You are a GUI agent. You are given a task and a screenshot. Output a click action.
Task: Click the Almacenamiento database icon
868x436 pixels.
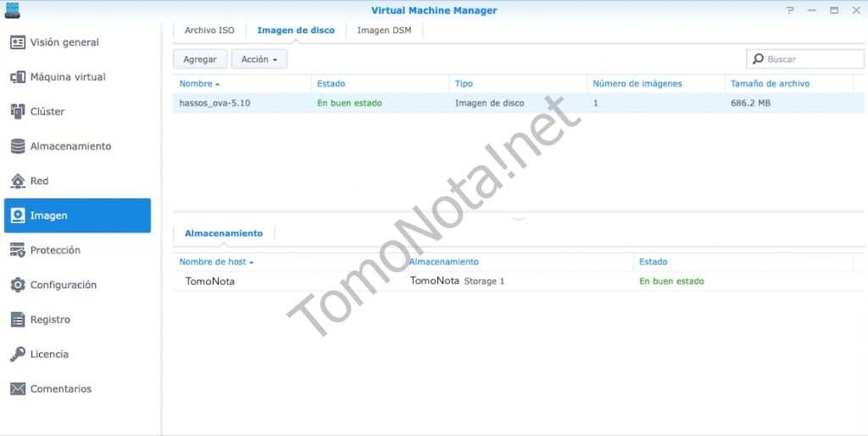pos(18,147)
